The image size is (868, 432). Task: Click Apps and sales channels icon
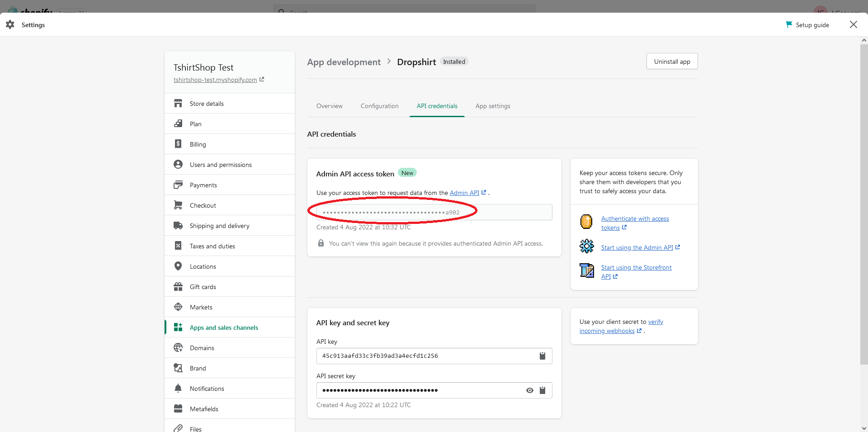pos(178,327)
